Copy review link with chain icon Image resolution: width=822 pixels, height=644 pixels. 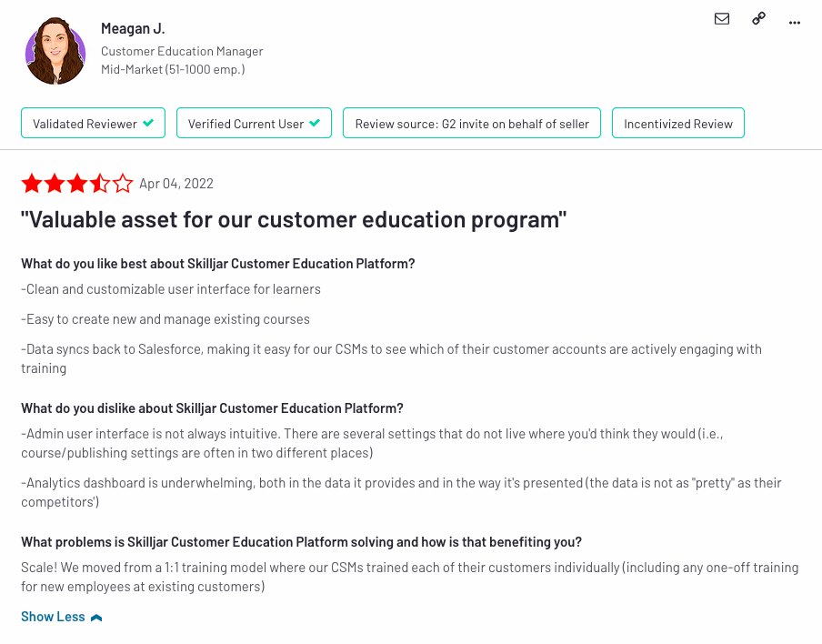pyautogui.click(x=758, y=19)
